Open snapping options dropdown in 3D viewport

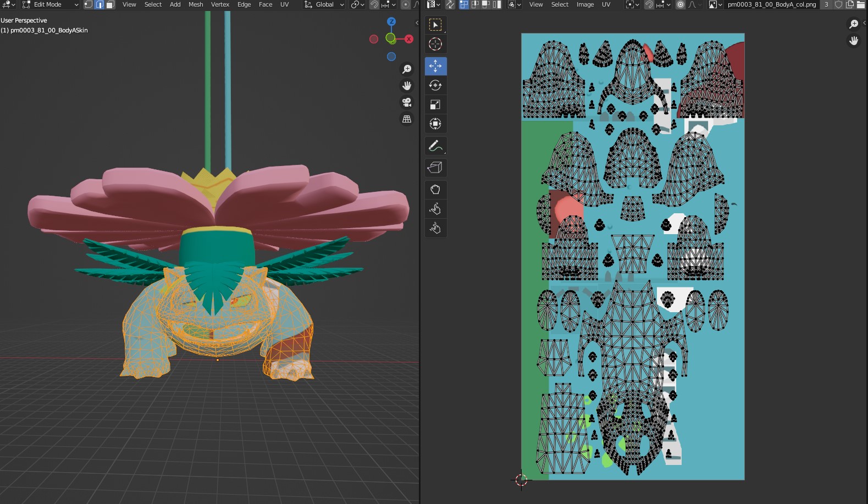pyautogui.click(x=389, y=4)
